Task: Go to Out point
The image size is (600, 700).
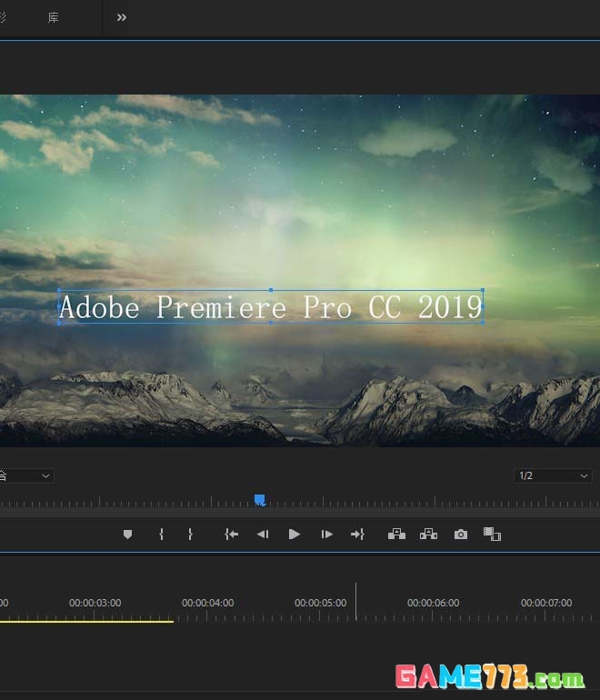Action: click(x=357, y=534)
